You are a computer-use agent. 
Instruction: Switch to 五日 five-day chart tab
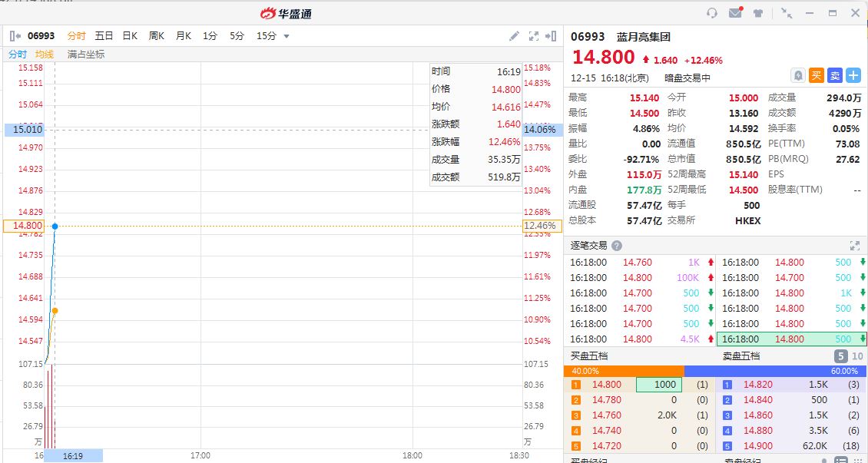[104, 36]
